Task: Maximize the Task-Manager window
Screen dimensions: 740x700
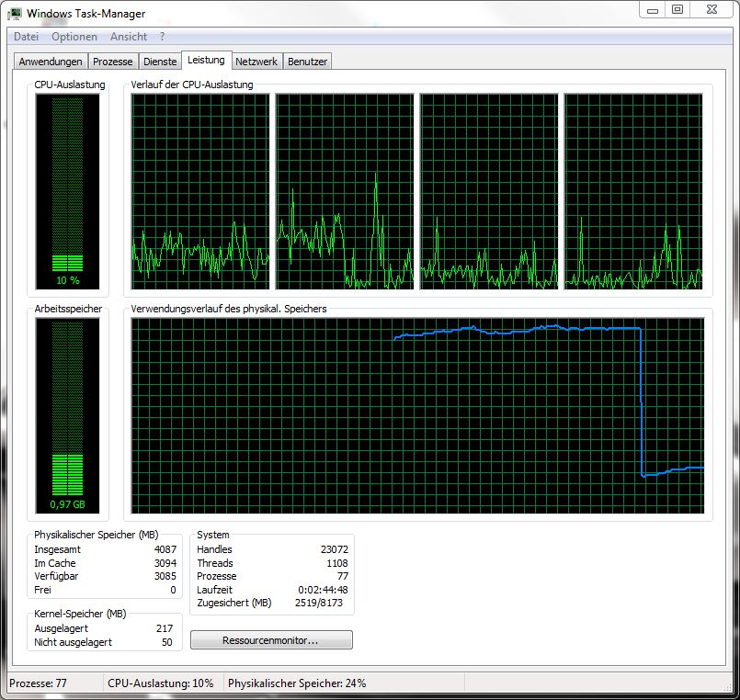Action: pos(677,10)
